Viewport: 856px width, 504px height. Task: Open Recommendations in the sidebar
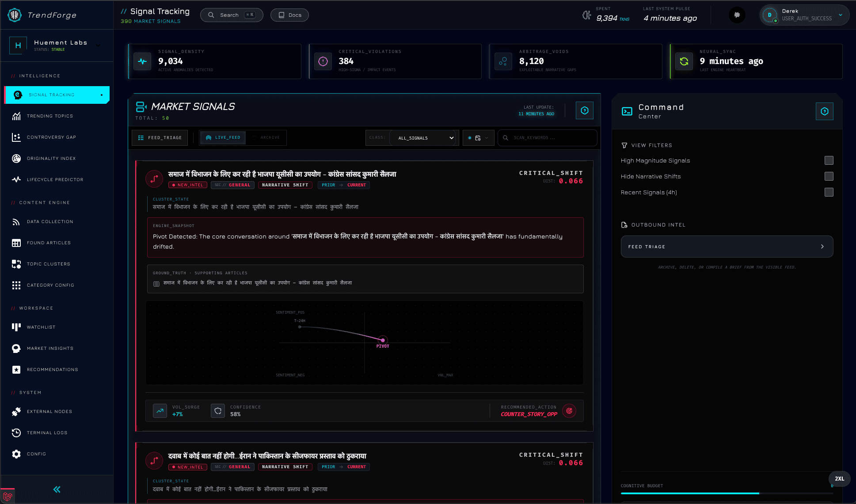coord(57,370)
